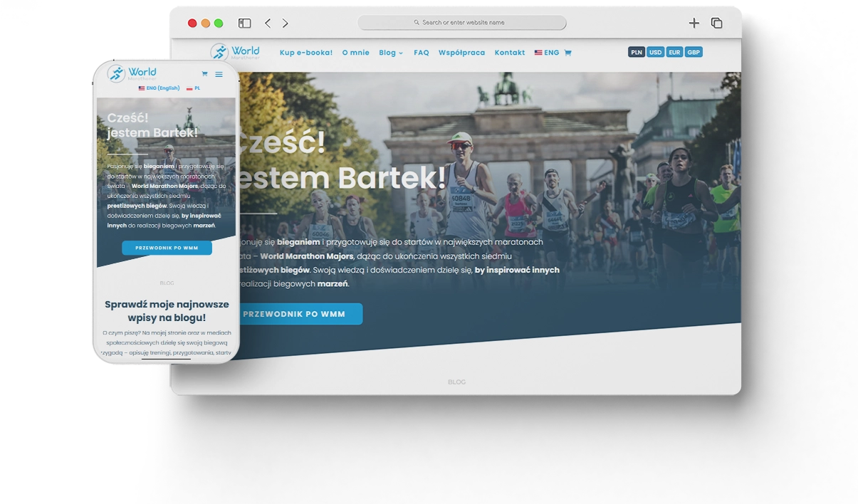Viewport: 858px width, 504px height.
Task: Open a new tab with plus icon
Action: (x=694, y=23)
